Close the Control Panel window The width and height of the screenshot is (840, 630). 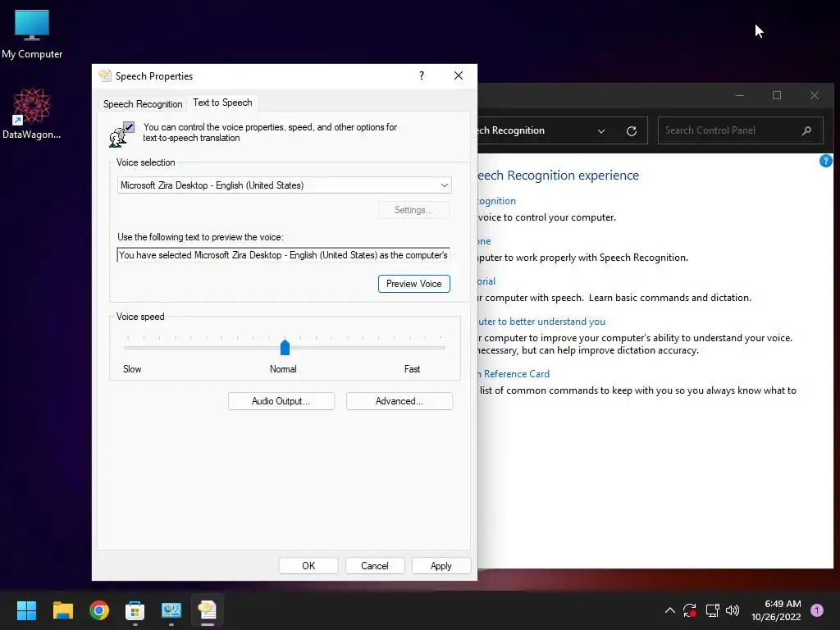(x=815, y=95)
